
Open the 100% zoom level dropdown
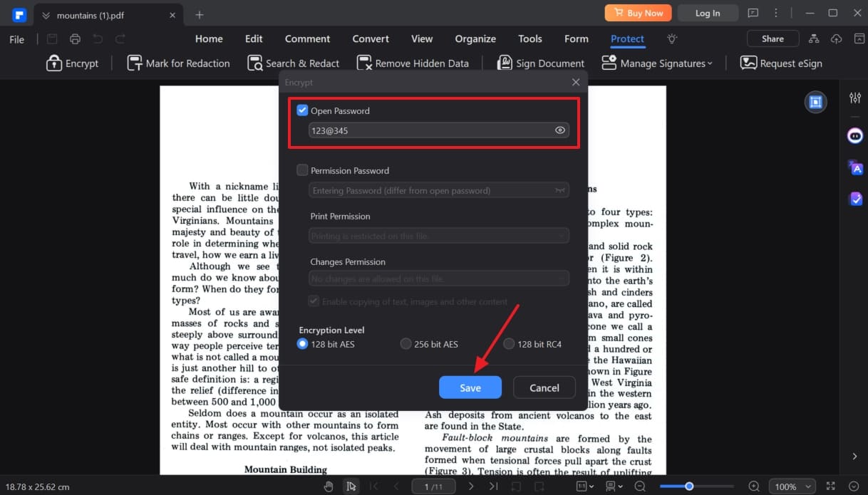(x=792, y=486)
